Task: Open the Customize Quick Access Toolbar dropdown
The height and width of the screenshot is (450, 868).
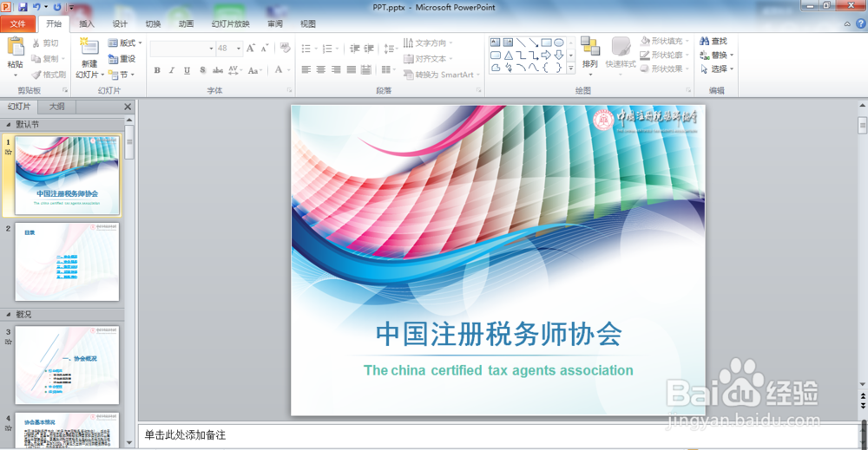Action: [71, 8]
